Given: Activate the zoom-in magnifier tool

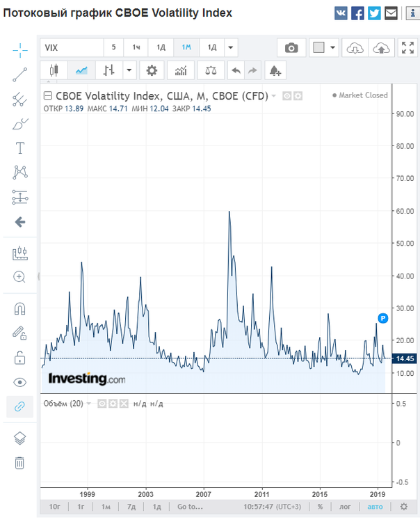Looking at the screenshot, I should coord(19,277).
